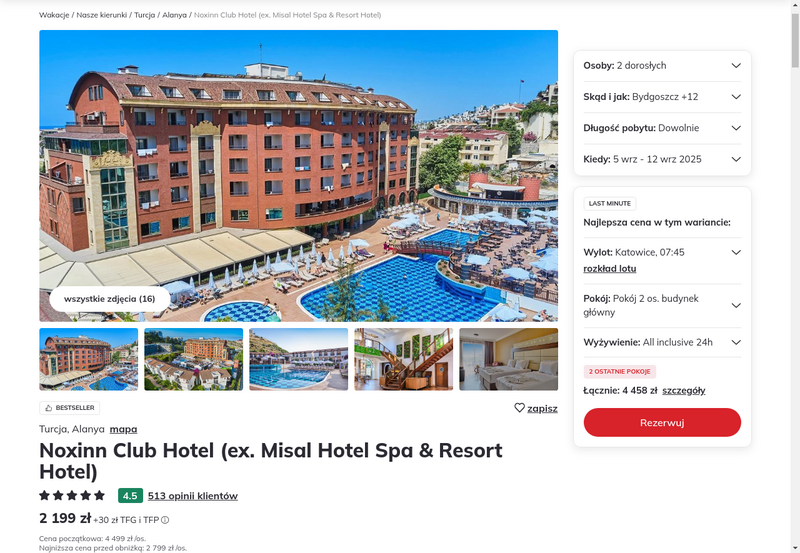This screenshot has height=553, width=800.
Task: Open the rozkład lotu link
Action: tap(610, 268)
